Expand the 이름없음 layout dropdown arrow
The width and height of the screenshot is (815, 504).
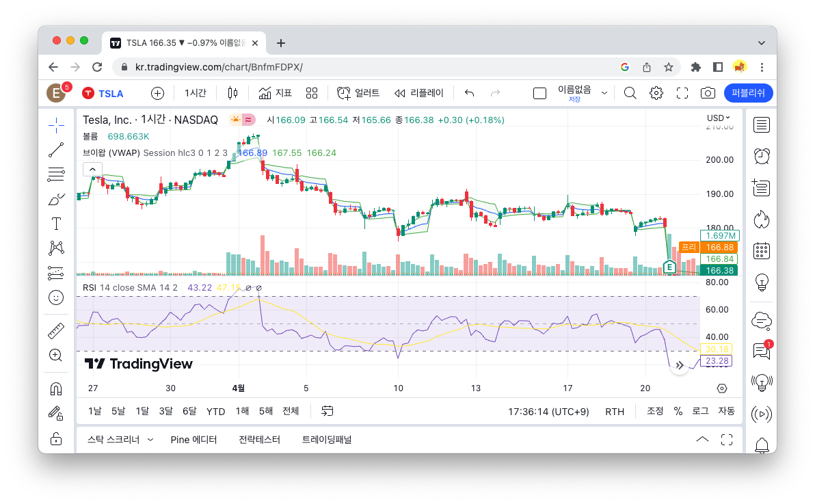point(604,93)
